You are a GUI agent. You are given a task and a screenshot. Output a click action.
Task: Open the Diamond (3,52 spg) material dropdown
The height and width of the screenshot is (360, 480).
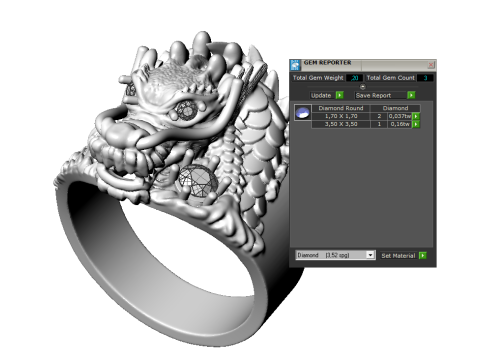[335, 255]
